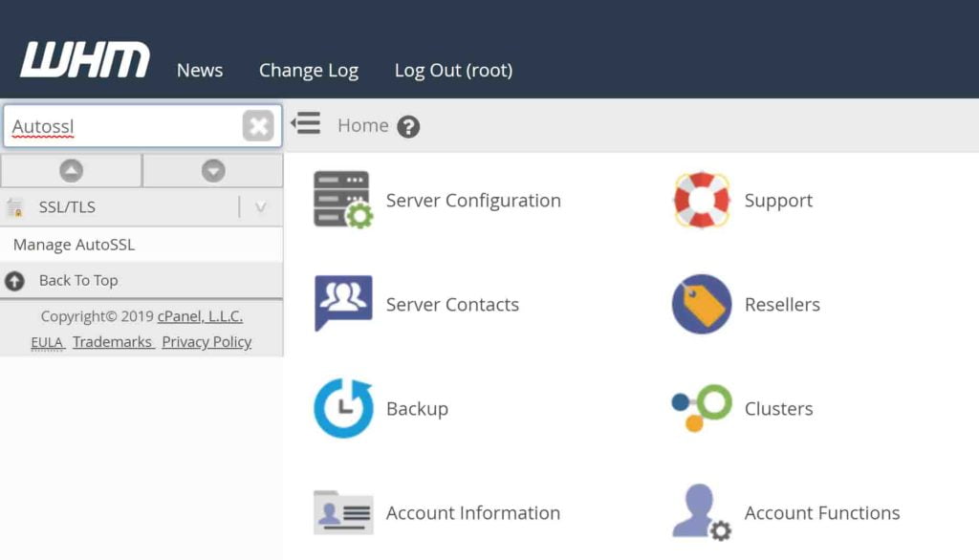Go to the Home breadcrumb
The height and width of the screenshot is (560, 979).
pos(362,125)
